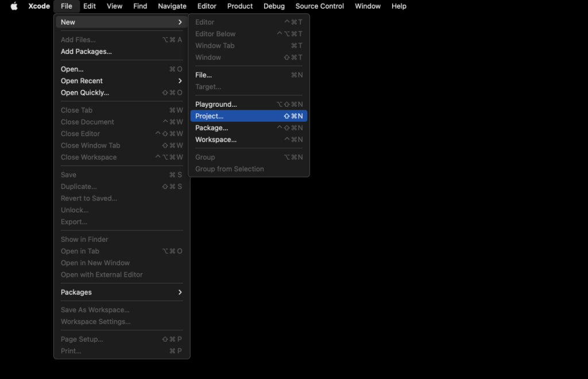
Task: Select File... in New submenu
Action: (249, 75)
